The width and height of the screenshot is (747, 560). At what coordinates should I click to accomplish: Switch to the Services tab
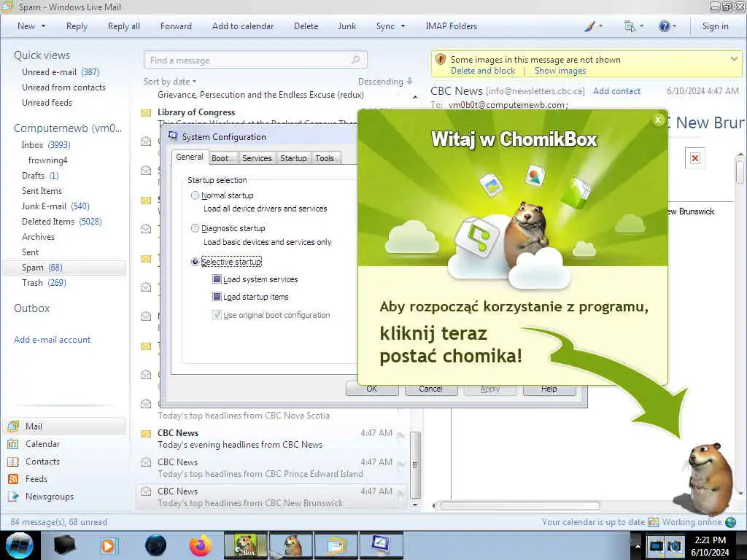[x=257, y=158]
